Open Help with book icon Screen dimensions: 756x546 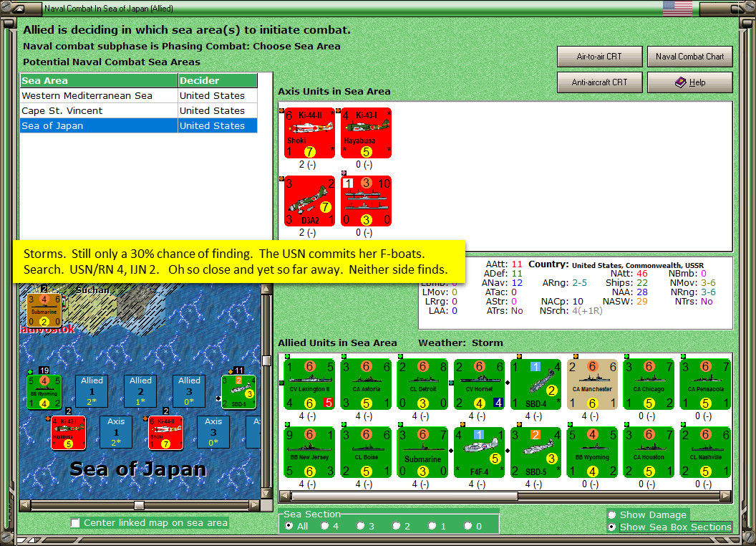tap(690, 82)
